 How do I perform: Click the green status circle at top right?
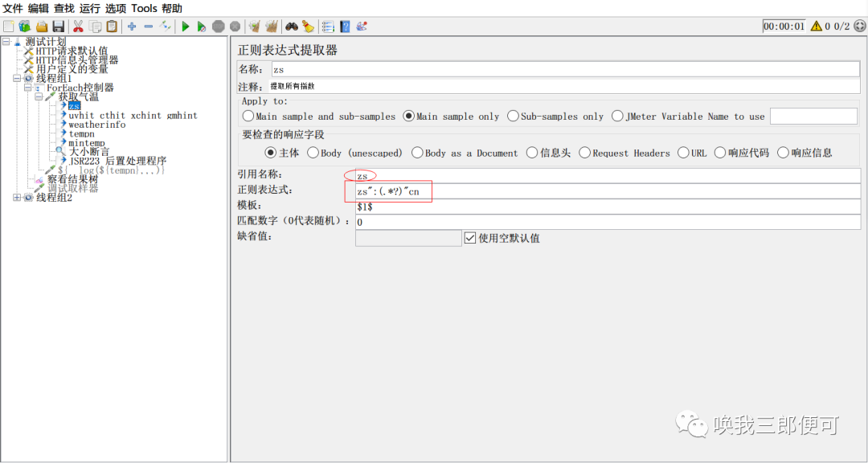point(858,26)
